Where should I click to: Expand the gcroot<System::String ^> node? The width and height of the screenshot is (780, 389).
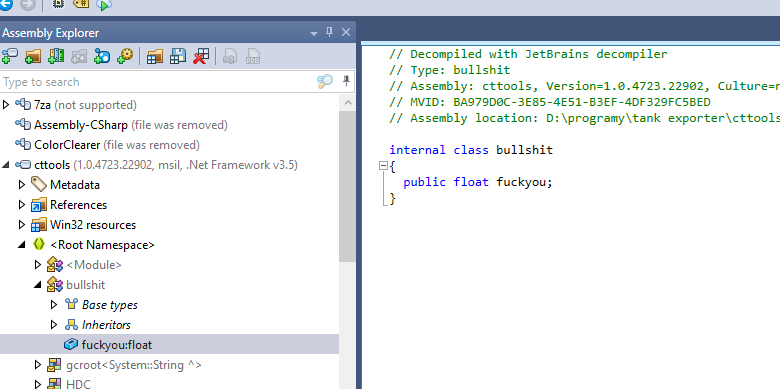click(x=38, y=365)
